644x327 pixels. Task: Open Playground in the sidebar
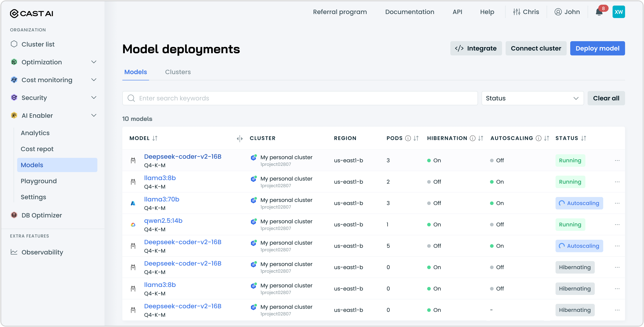(39, 181)
